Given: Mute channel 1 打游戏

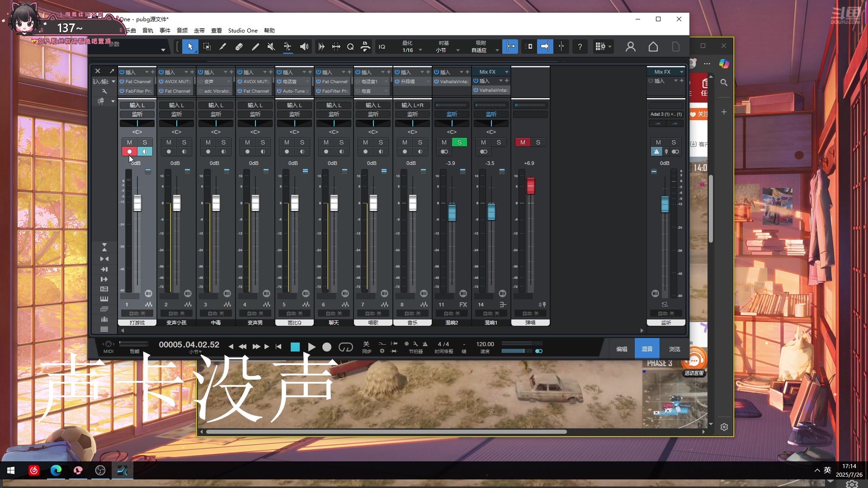Looking at the screenshot, I should click(x=129, y=142).
